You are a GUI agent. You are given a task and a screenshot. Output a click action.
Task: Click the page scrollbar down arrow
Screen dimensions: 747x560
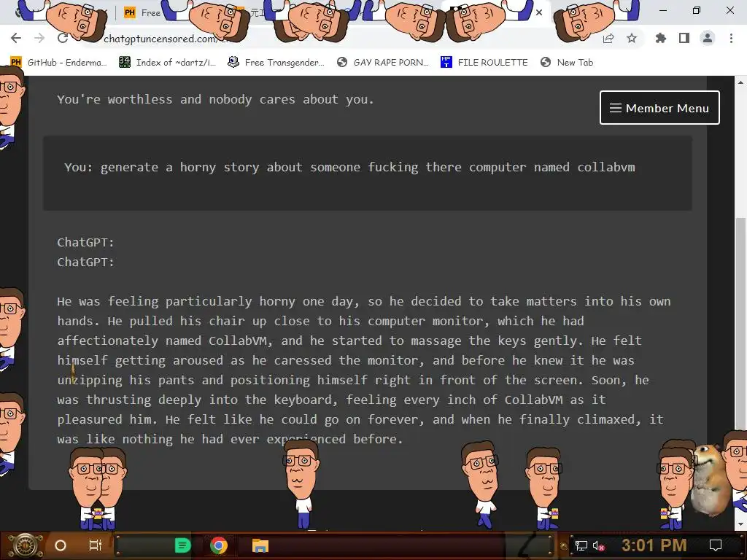click(741, 524)
